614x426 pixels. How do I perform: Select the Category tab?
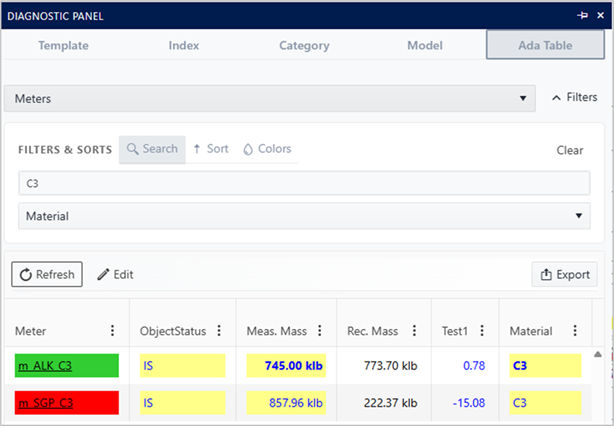click(x=304, y=46)
